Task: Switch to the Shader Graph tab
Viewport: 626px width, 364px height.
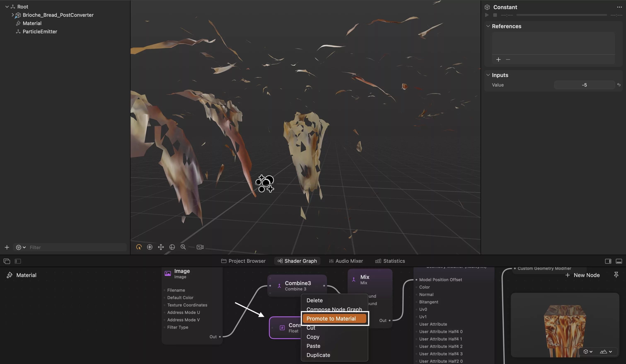Action: point(297,261)
